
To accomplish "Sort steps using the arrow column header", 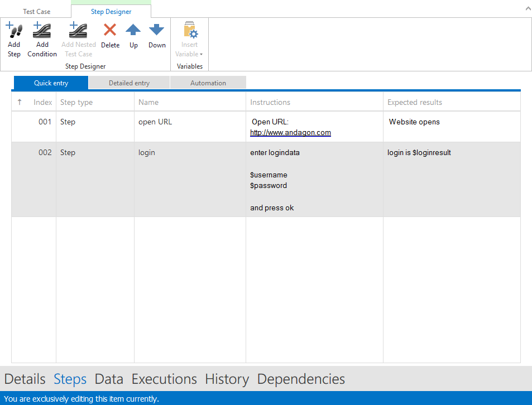I will (x=20, y=102).
